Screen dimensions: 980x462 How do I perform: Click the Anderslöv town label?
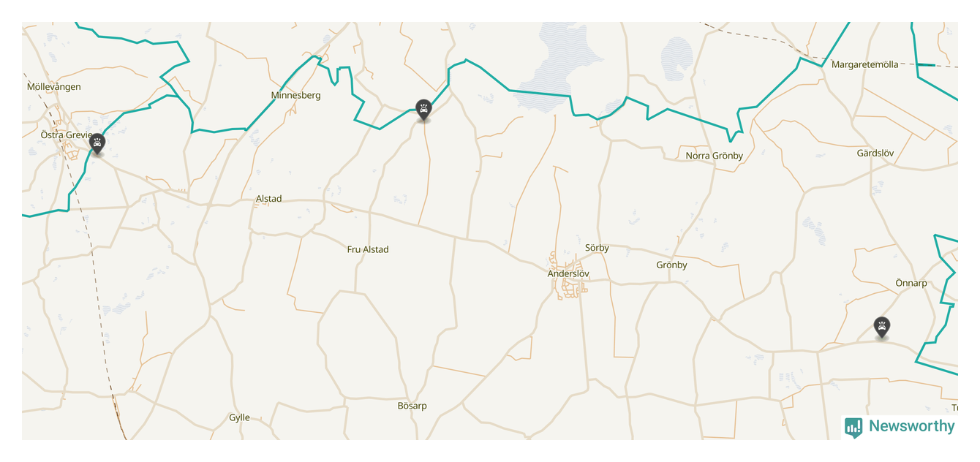568,273
